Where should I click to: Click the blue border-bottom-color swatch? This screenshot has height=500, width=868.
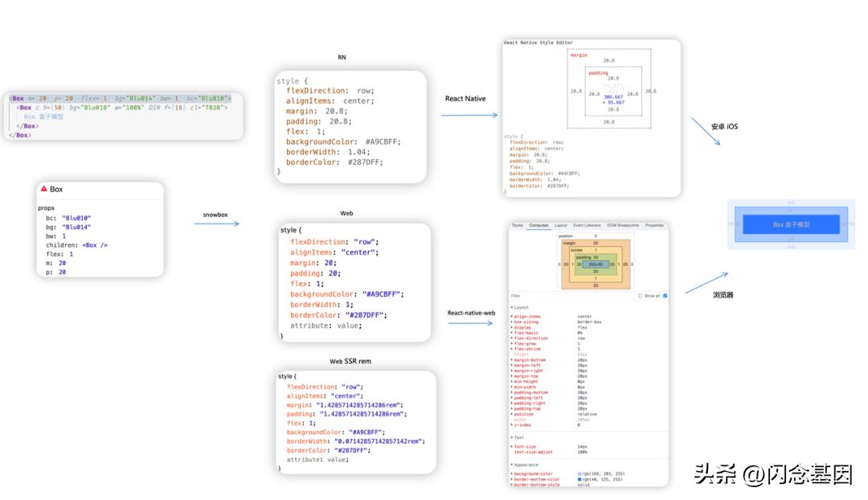pos(579,480)
